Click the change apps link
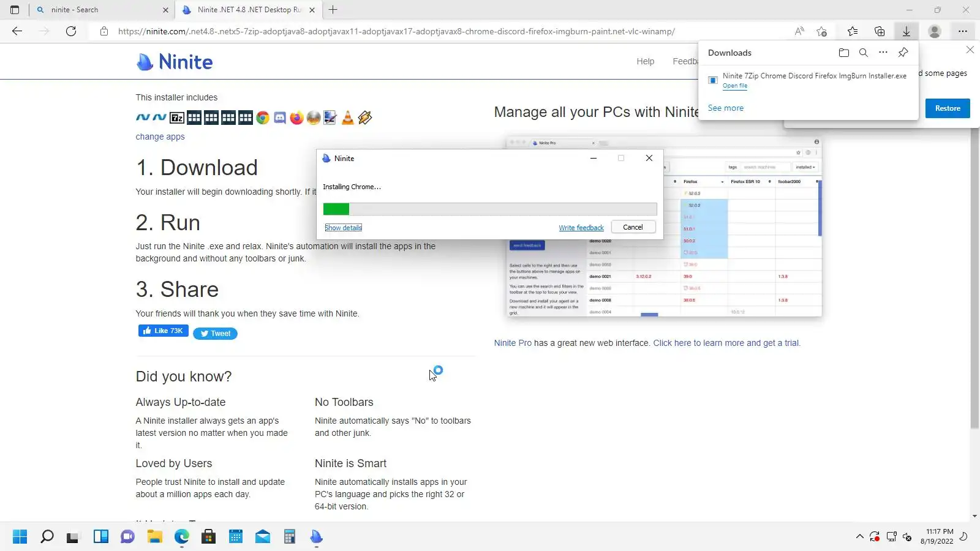 (x=160, y=137)
